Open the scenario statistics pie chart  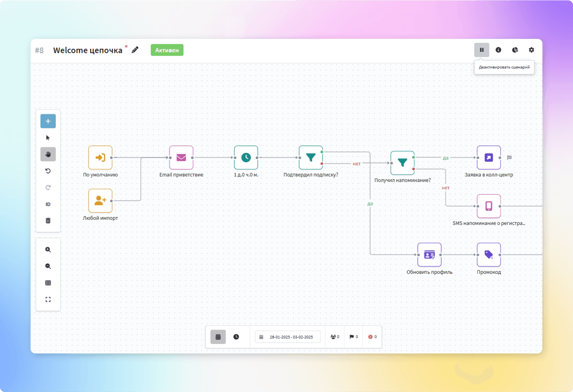pyautogui.click(x=515, y=50)
